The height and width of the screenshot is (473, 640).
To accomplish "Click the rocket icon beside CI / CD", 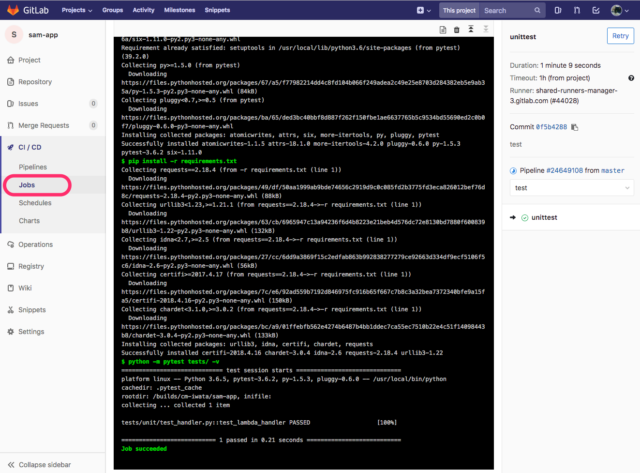I will coord(11,147).
